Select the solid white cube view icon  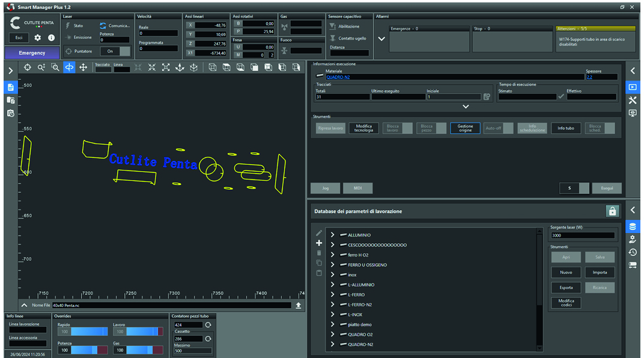255,67
